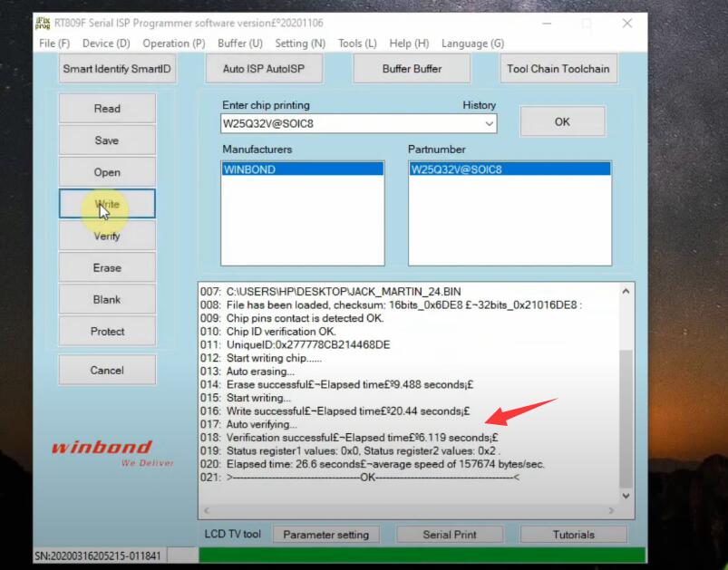Click the green progress bar
Viewport: 728px width, 570px height.
point(422,556)
